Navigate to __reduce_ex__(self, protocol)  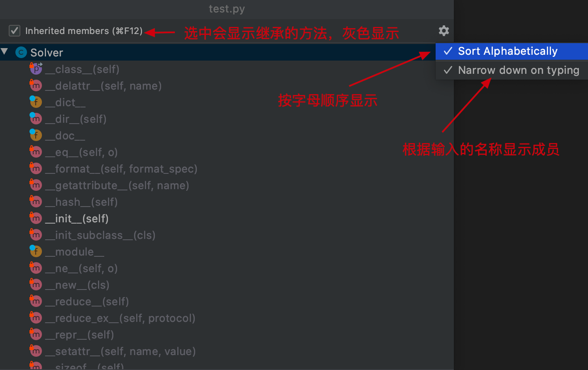(x=120, y=318)
